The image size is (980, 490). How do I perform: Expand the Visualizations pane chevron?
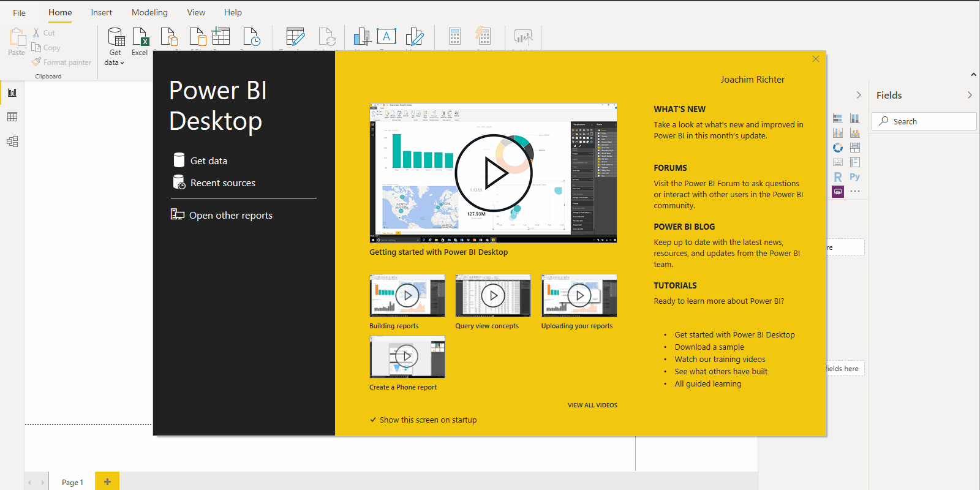pyautogui.click(x=859, y=95)
